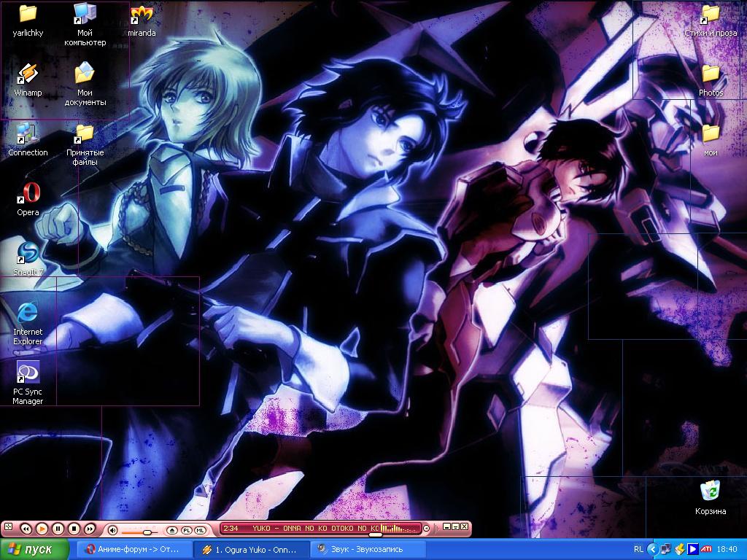The image size is (747, 560).
Task: Click the Winamp song title display
Action: 315,528
